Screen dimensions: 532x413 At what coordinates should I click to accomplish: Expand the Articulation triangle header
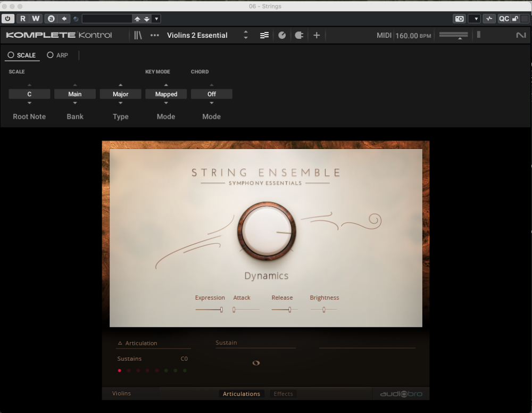[x=120, y=343]
